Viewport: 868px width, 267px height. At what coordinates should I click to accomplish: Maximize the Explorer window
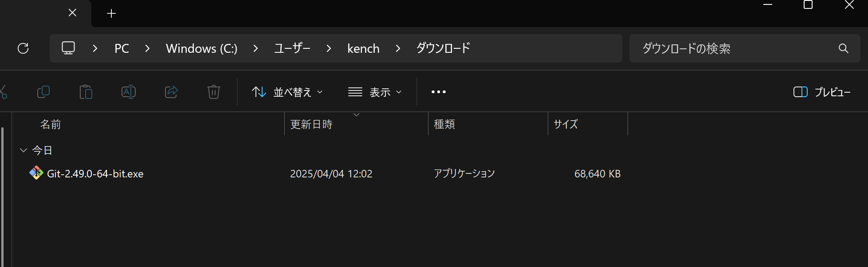click(x=808, y=5)
